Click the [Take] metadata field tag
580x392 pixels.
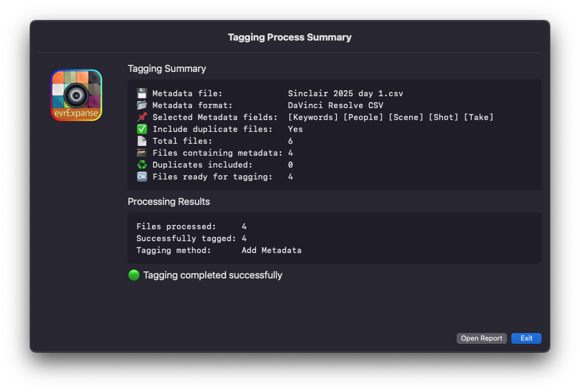[x=479, y=117]
